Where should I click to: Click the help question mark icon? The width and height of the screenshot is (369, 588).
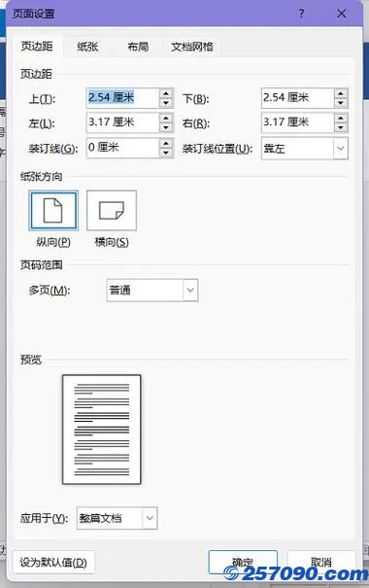tap(302, 14)
